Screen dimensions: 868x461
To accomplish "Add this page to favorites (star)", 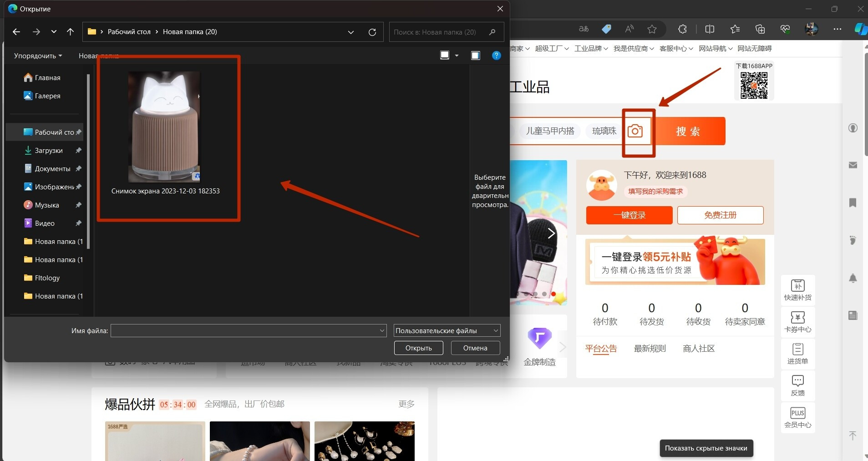I will tap(652, 29).
